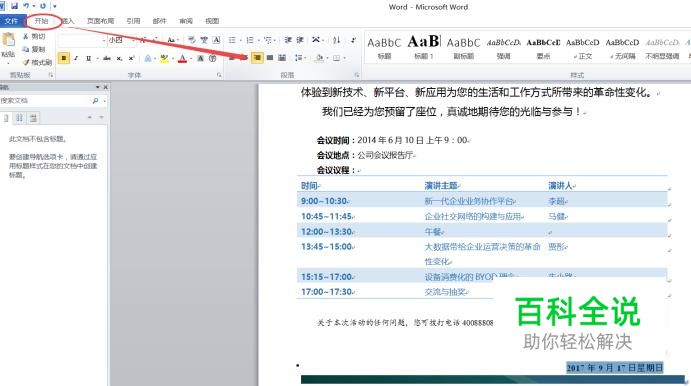
Task: Click the phonetic guide icon
Action: pyautogui.click(x=204, y=40)
